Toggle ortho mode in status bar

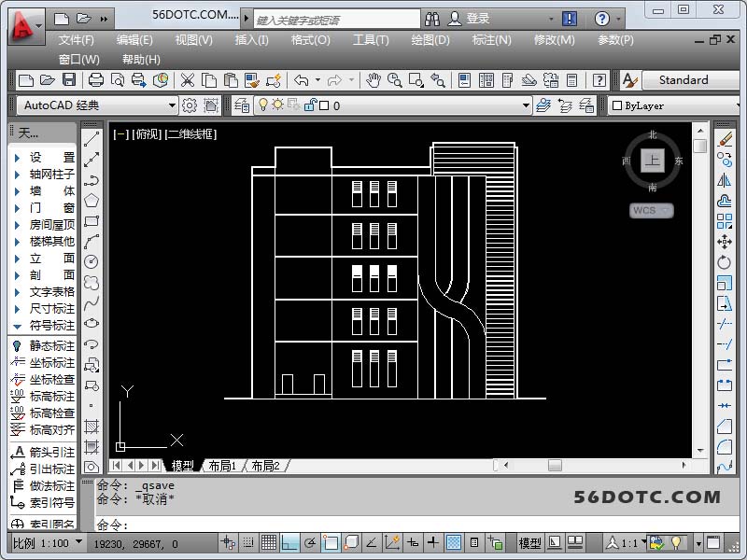[x=289, y=542]
